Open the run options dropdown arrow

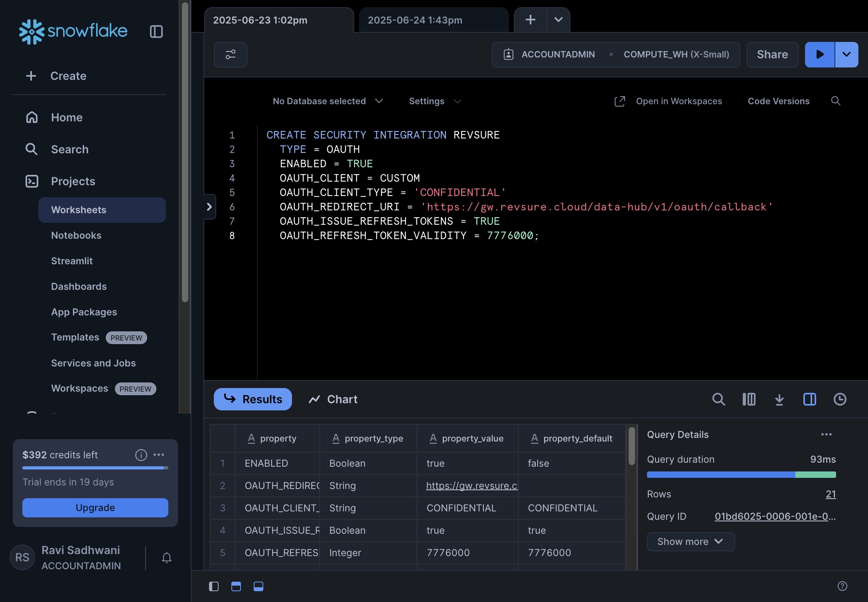(846, 54)
